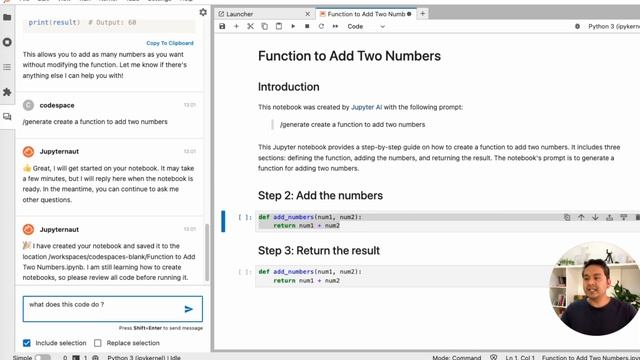Click Python 3 (ipykernel) kernel name button
The image size is (640, 360).
(x=613, y=26)
